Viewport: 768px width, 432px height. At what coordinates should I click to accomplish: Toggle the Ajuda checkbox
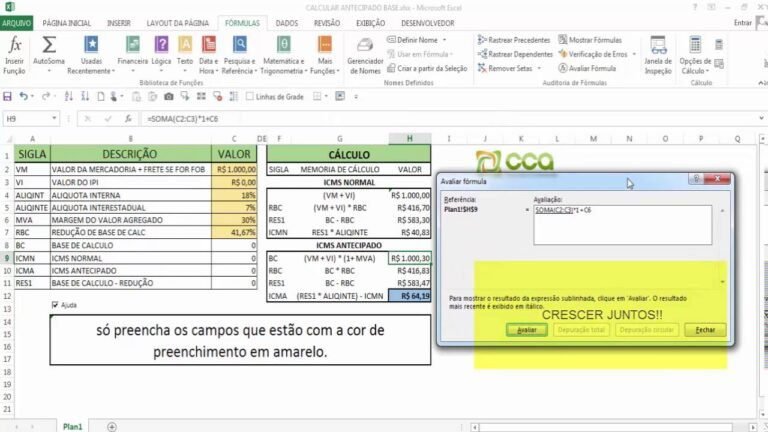pos(55,305)
